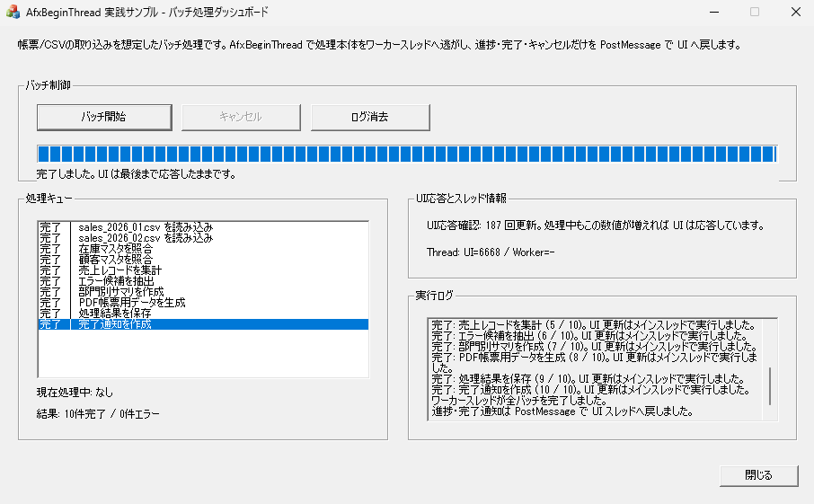Close the window with the X button
The height and width of the screenshot is (504, 814).
click(795, 12)
